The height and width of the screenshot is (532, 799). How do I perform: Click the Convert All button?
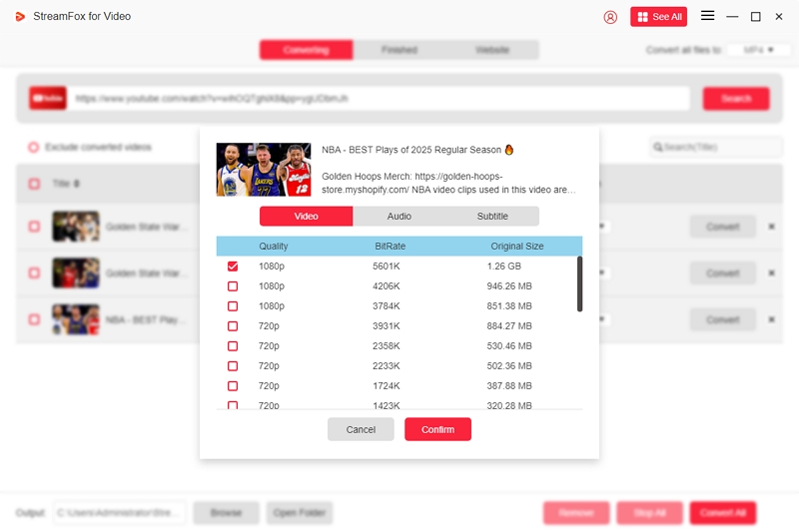pos(722,513)
